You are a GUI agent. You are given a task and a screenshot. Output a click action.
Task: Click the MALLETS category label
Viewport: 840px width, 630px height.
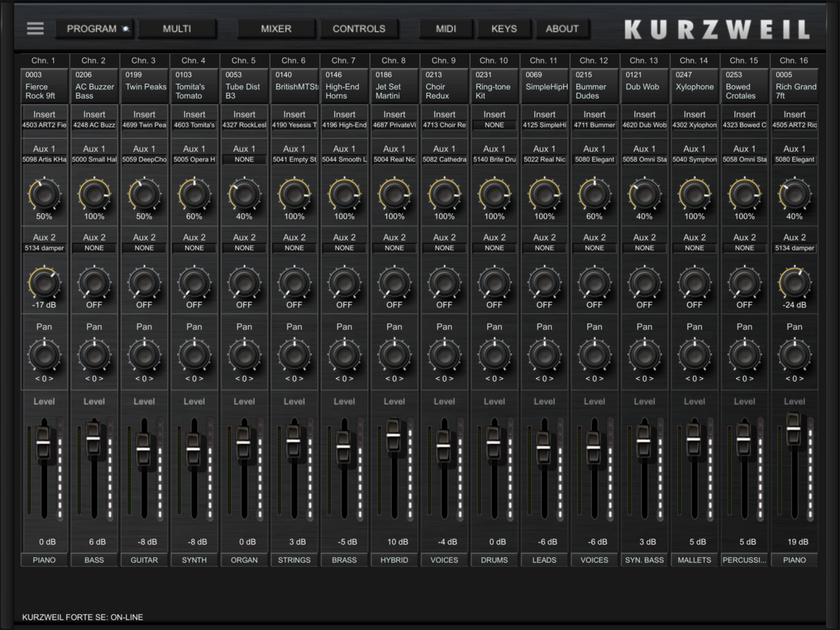pyautogui.click(x=694, y=560)
